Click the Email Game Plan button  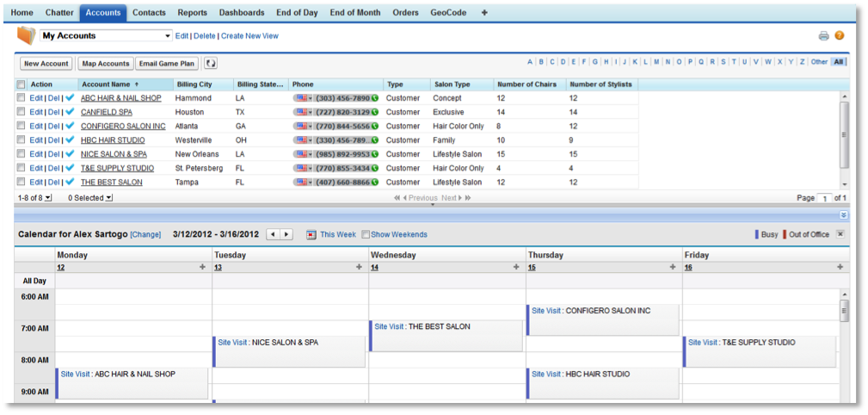click(x=167, y=64)
